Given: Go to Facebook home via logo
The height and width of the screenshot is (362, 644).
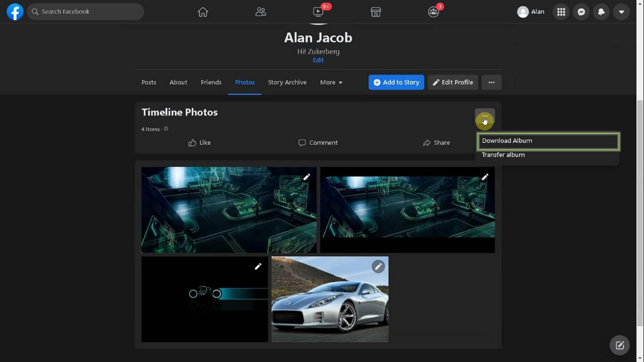Looking at the screenshot, I should pos(15,12).
